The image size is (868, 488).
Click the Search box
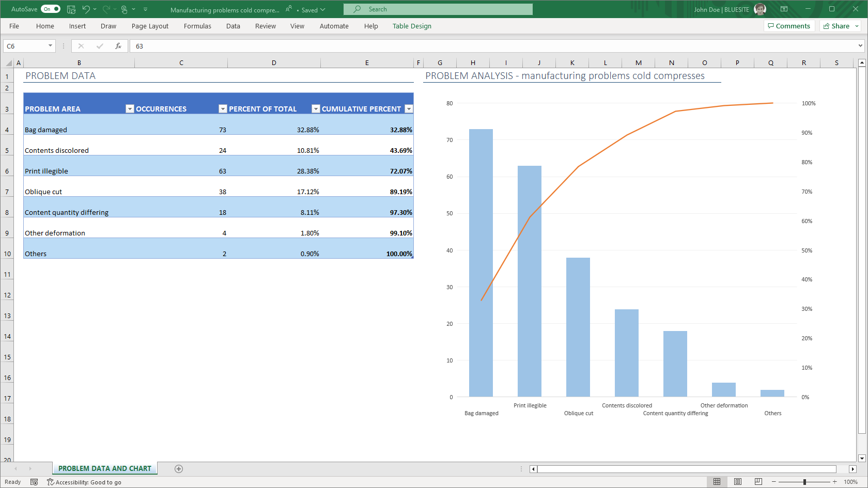(438, 9)
